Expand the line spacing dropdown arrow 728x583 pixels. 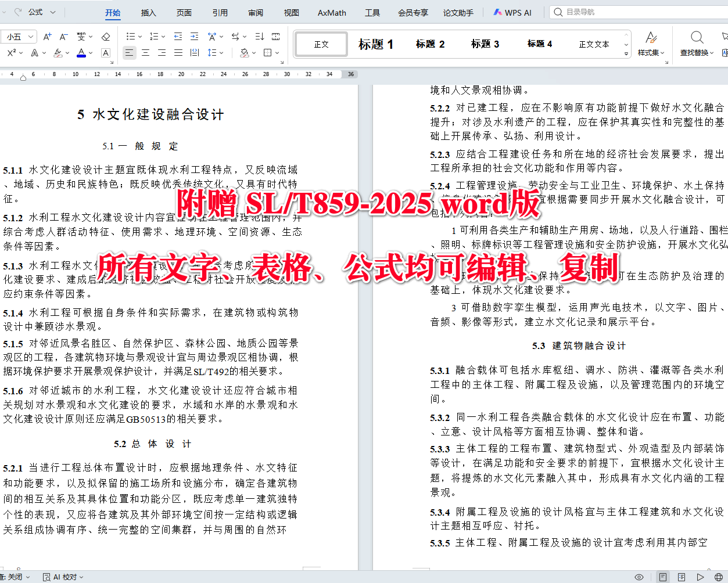click(x=221, y=53)
